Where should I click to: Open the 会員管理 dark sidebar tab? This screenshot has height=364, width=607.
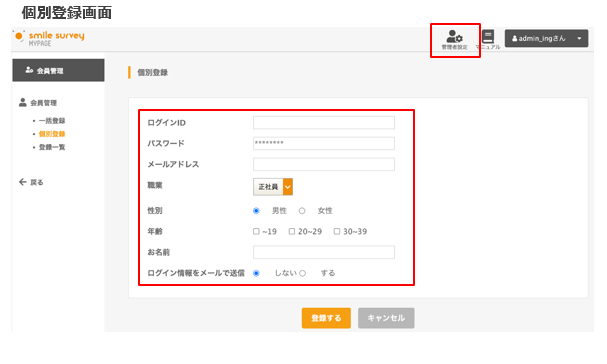tap(58, 70)
